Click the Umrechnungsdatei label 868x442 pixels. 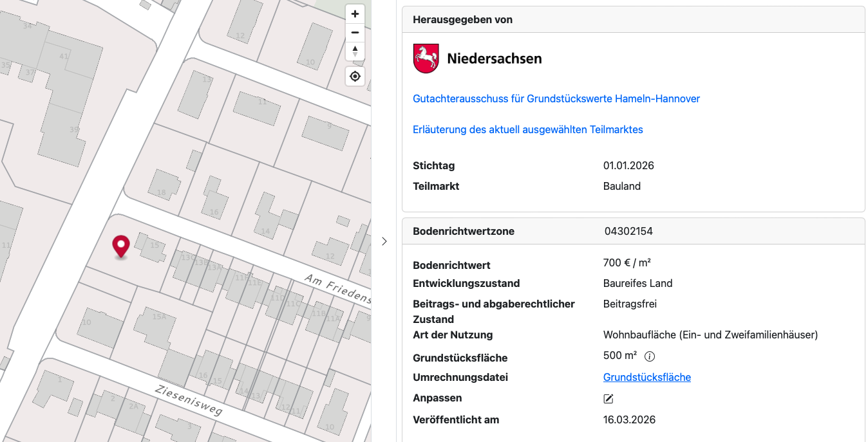460,377
